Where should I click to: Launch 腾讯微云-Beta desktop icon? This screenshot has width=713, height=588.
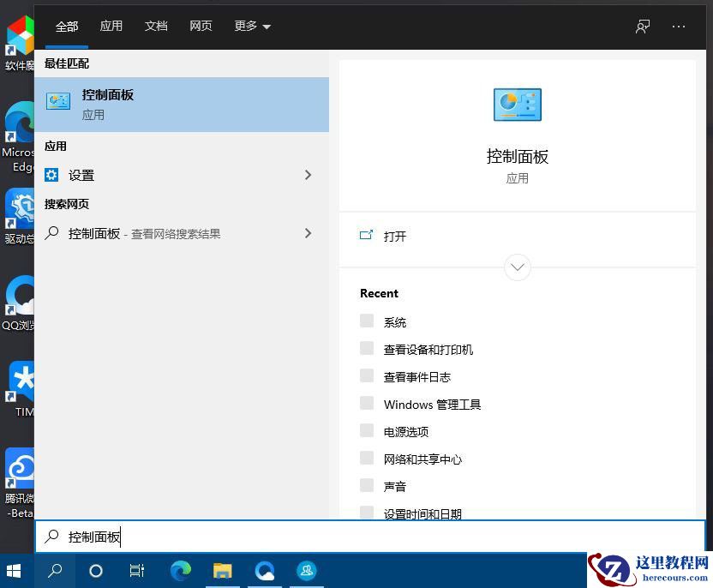[19, 469]
